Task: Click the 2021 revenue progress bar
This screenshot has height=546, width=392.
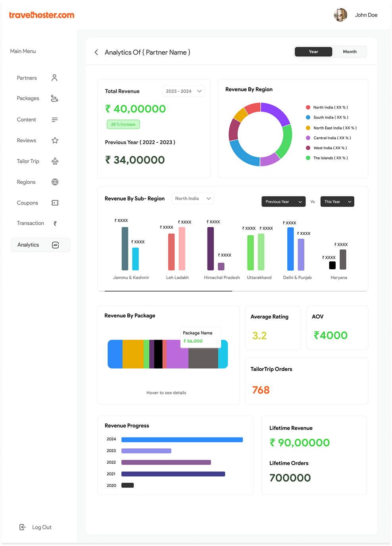Action: (173, 474)
